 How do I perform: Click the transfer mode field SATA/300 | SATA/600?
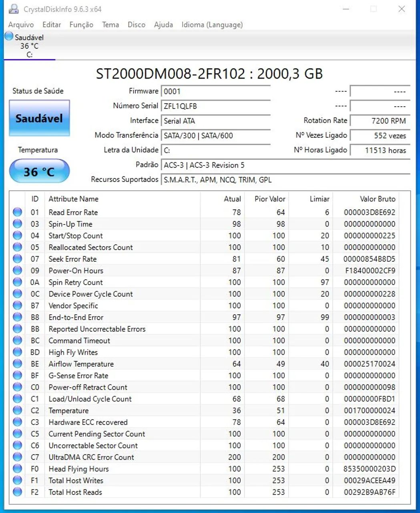(216, 135)
